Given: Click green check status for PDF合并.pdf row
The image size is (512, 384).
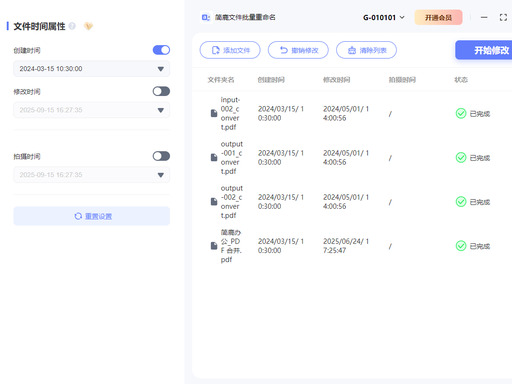Looking at the screenshot, I should (461, 246).
